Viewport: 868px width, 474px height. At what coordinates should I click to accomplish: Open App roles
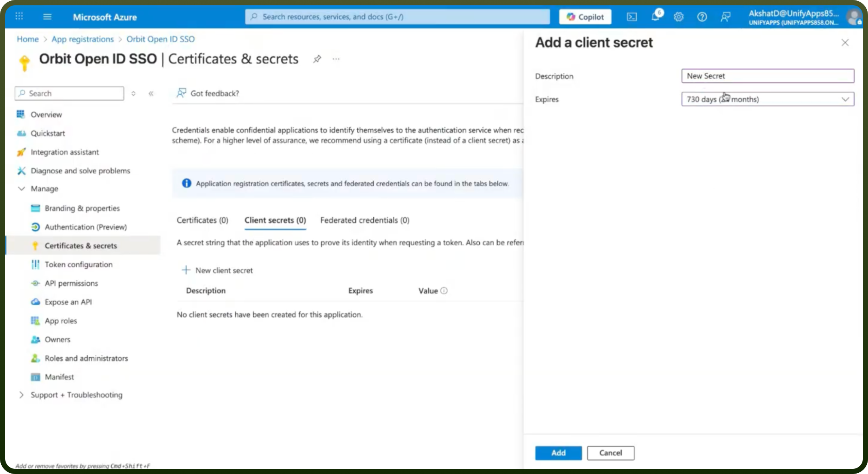click(x=60, y=321)
